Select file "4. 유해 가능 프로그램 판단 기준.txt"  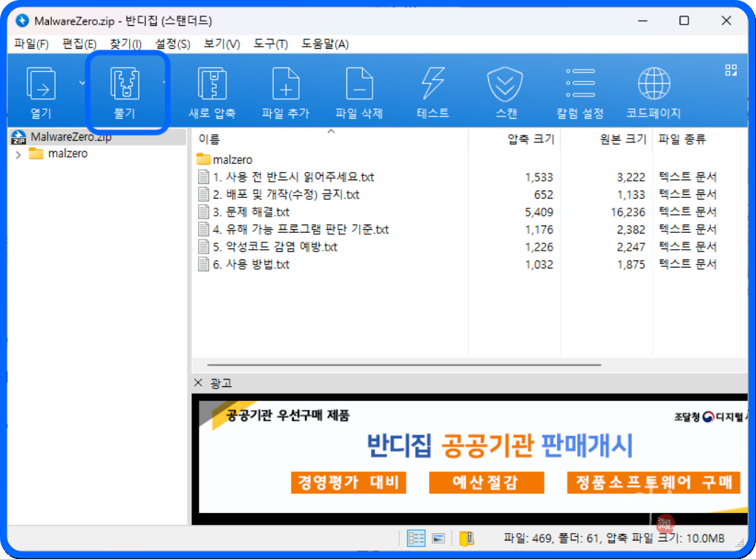[301, 229]
